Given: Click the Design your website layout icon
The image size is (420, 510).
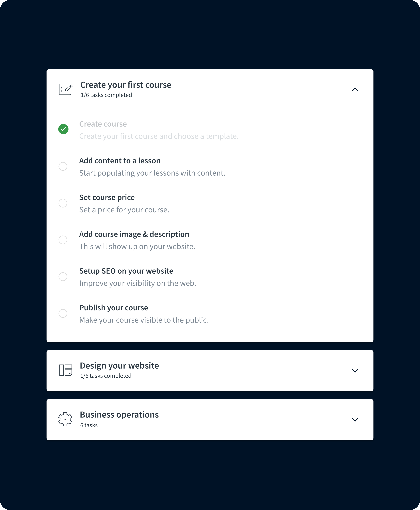Looking at the screenshot, I should point(66,370).
